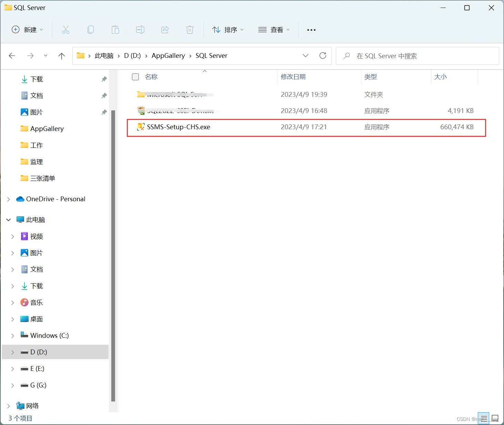Click the 660,474 KB size value
The width and height of the screenshot is (504, 425).
tap(457, 127)
